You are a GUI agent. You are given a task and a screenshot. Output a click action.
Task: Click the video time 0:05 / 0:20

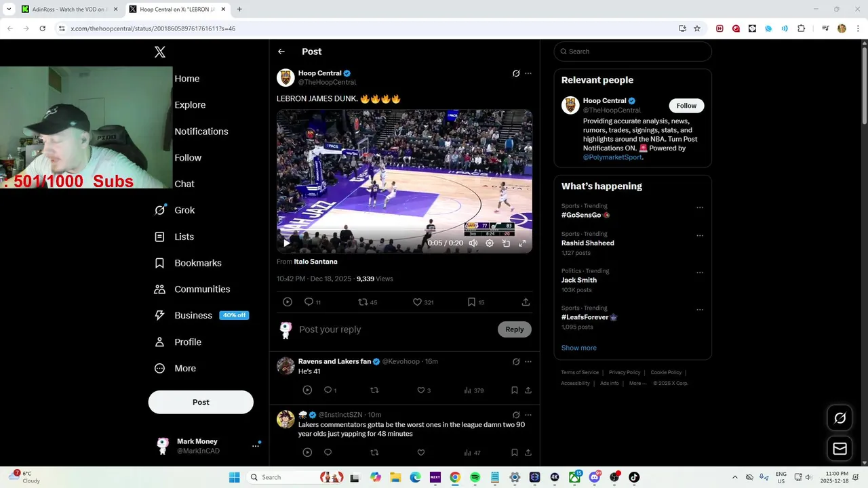coord(446,243)
